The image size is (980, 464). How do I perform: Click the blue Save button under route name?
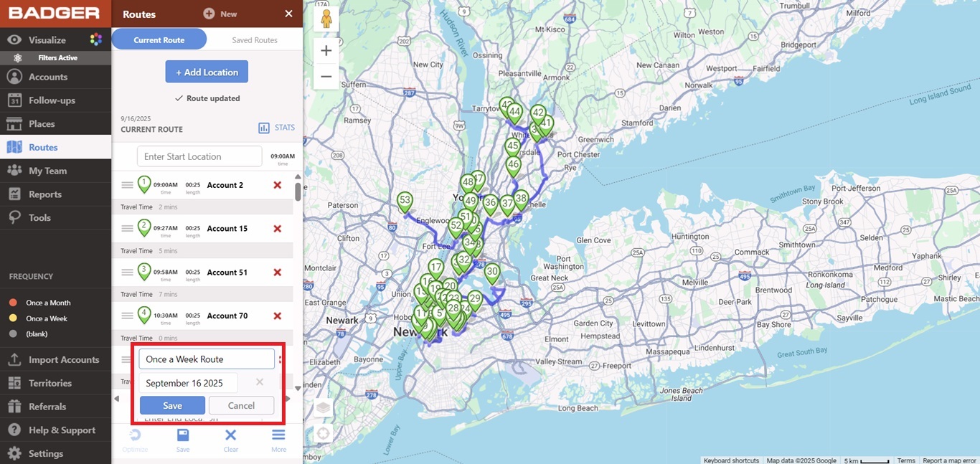point(172,405)
